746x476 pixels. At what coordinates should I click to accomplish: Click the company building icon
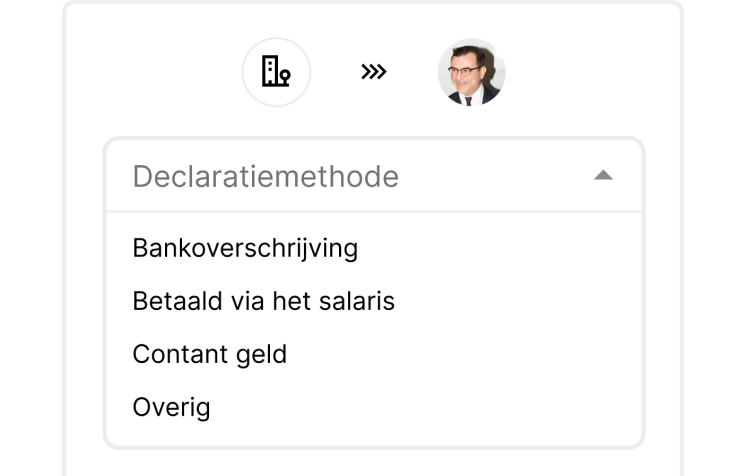(x=276, y=72)
